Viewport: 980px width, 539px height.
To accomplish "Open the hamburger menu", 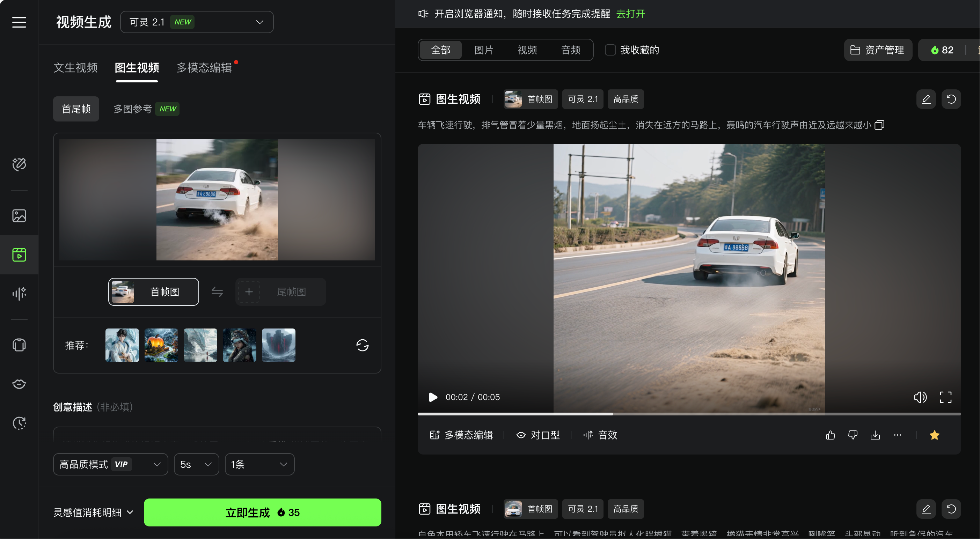I will [x=19, y=22].
